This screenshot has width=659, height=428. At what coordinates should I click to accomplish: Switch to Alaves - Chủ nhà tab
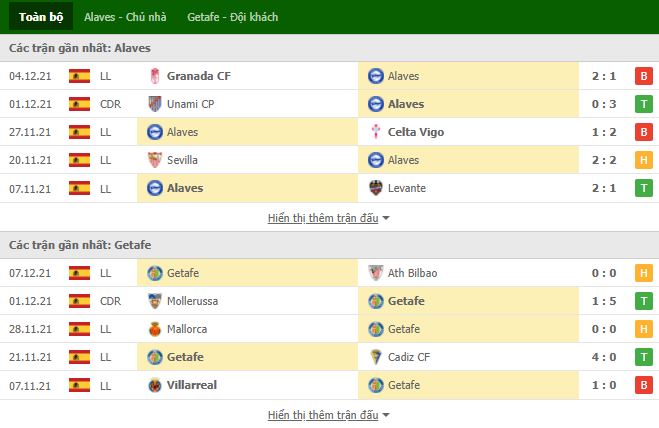point(125,17)
